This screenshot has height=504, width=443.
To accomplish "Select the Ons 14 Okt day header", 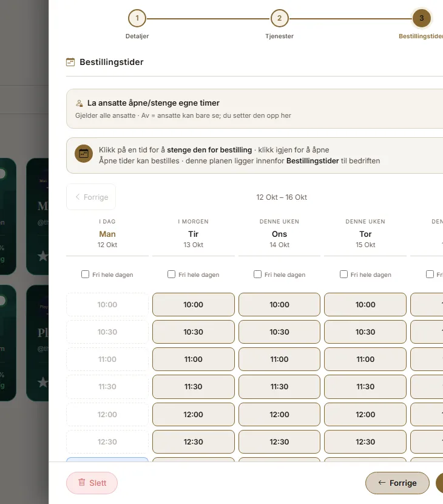I will tap(279, 234).
